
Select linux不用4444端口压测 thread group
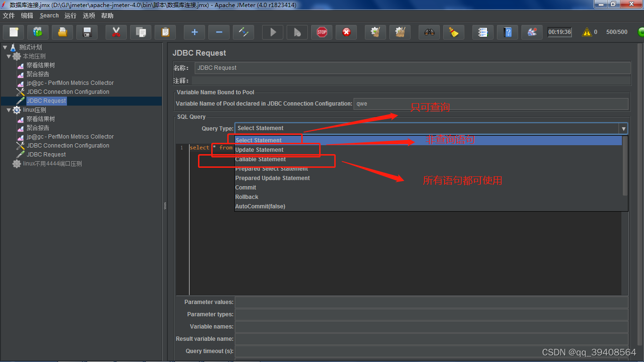tap(52, 164)
